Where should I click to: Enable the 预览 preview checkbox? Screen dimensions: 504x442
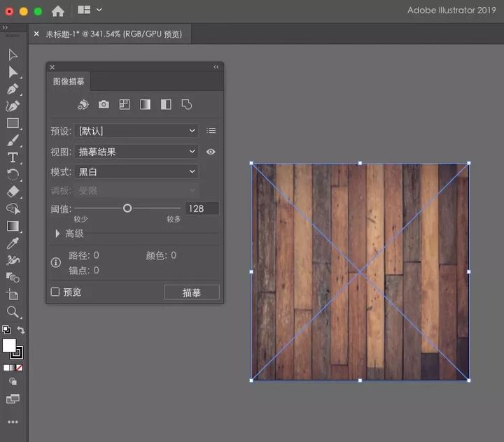coord(55,292)
